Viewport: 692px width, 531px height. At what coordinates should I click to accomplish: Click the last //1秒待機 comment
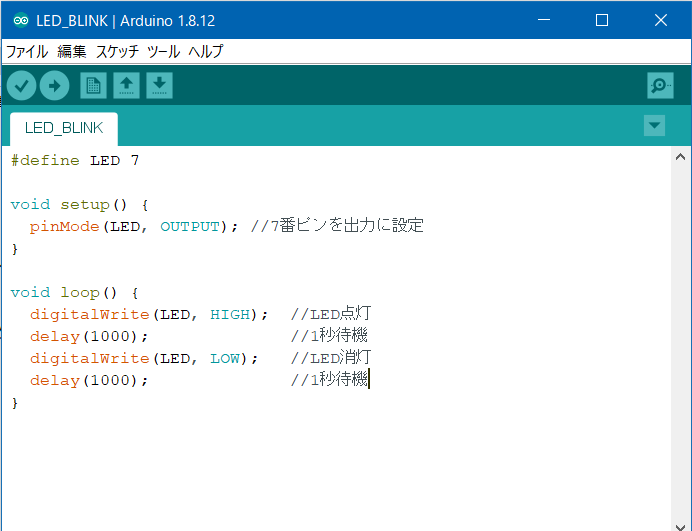[x=329, y=380]
